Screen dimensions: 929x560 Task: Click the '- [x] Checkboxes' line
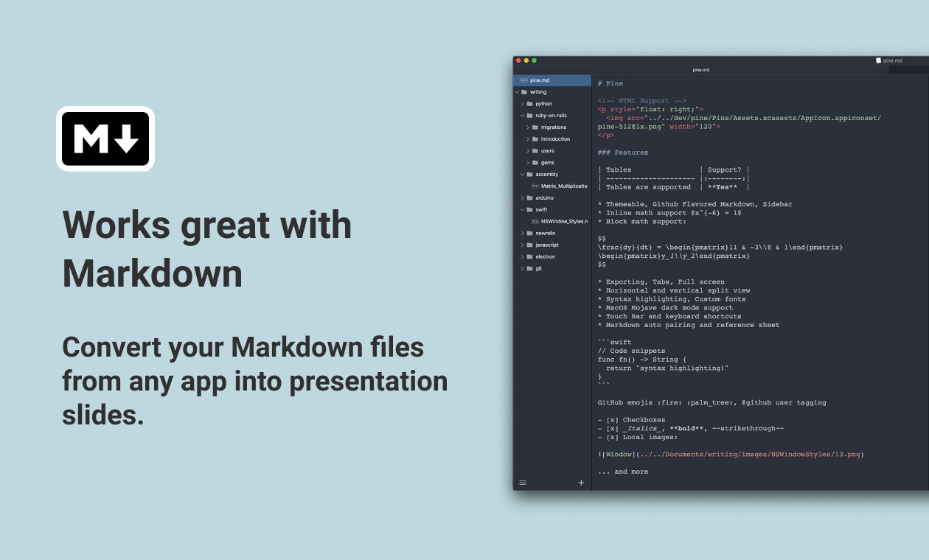632,420
